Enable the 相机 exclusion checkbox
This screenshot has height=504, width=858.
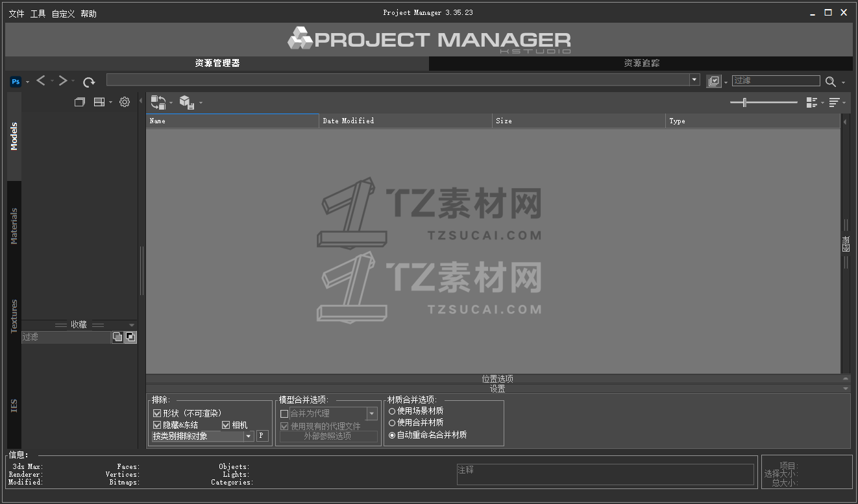point(226,424)
